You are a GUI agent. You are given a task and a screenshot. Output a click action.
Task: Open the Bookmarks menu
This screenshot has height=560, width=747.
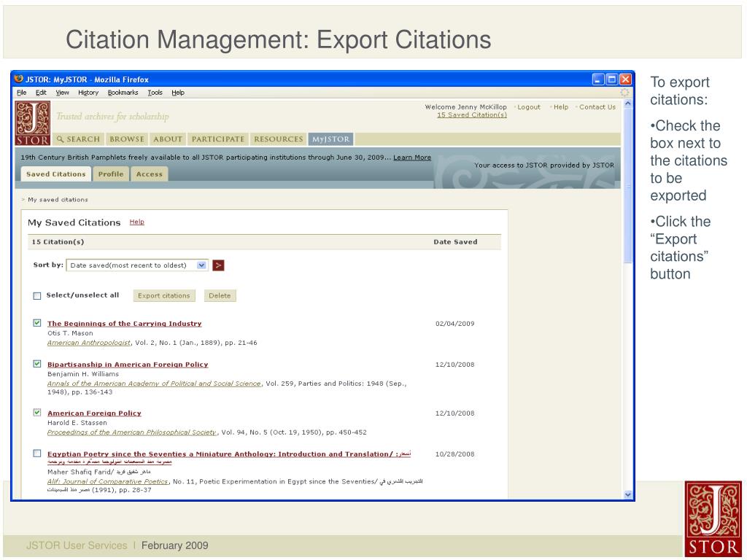click(123, 93)
